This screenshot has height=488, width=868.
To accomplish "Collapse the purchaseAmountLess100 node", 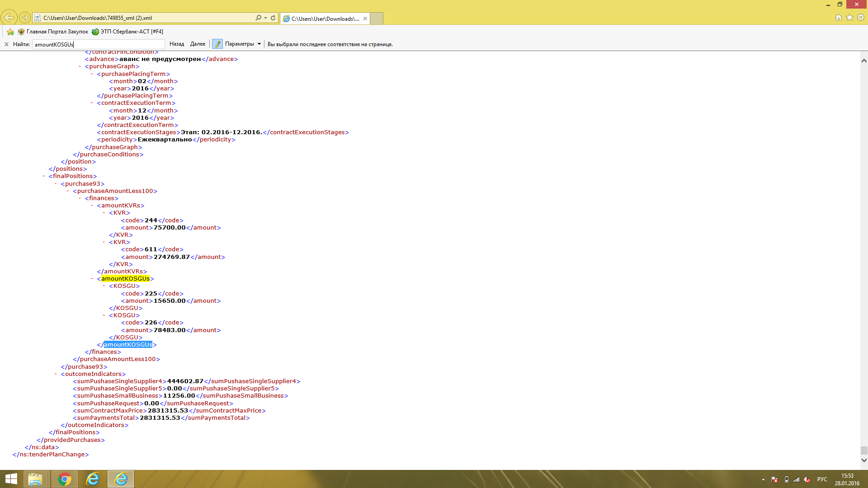I will (x=68, y=191).
